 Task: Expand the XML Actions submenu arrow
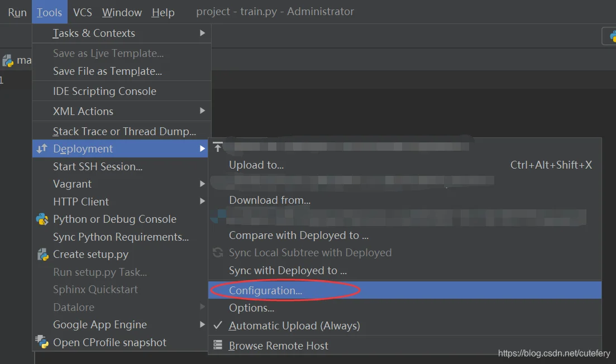(202, 111)
